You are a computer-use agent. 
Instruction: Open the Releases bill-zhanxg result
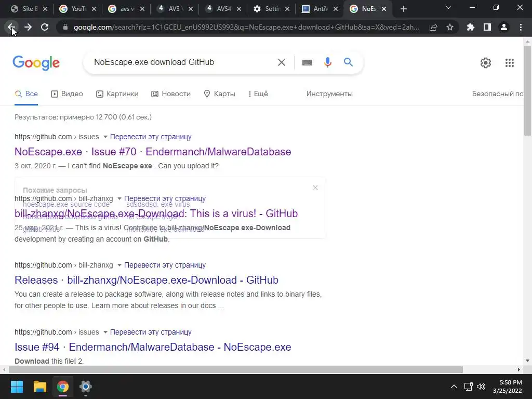146,280
